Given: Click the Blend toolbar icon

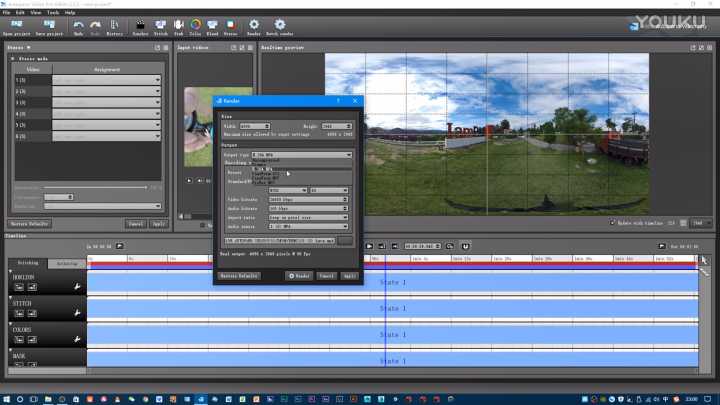Looking at the screenshot, I should (212, 24).
